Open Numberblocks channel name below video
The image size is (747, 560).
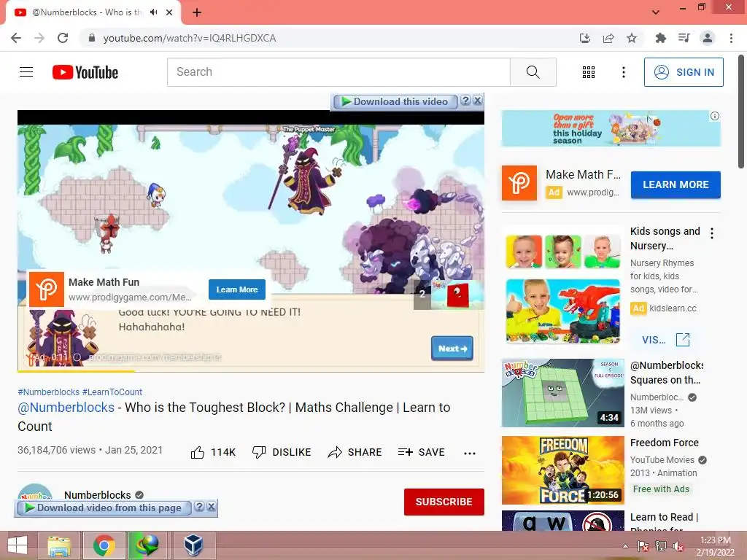pos(98,495)
